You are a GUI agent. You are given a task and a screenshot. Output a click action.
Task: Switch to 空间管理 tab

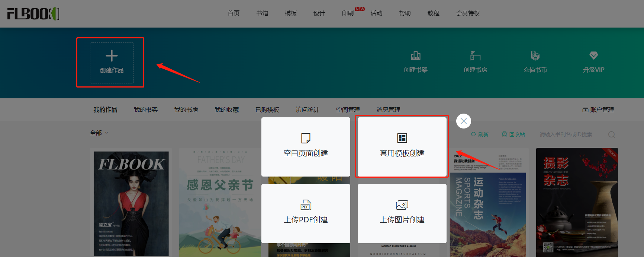348,110
